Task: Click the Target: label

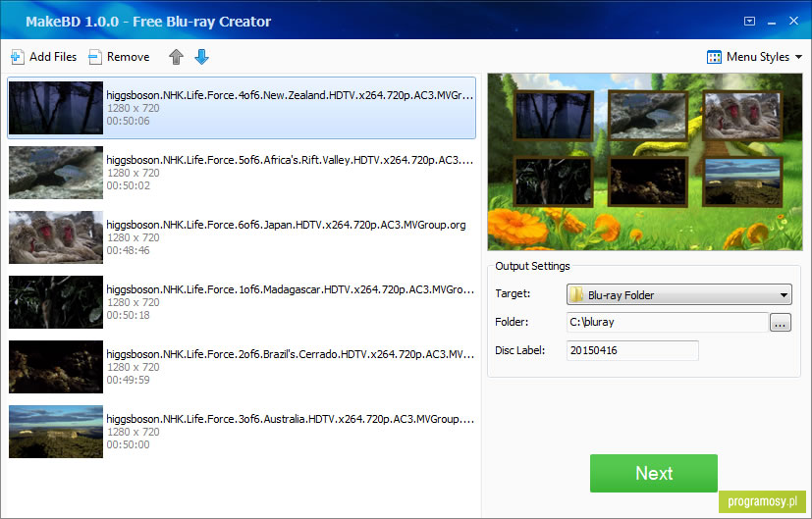Action: (513, 293)
